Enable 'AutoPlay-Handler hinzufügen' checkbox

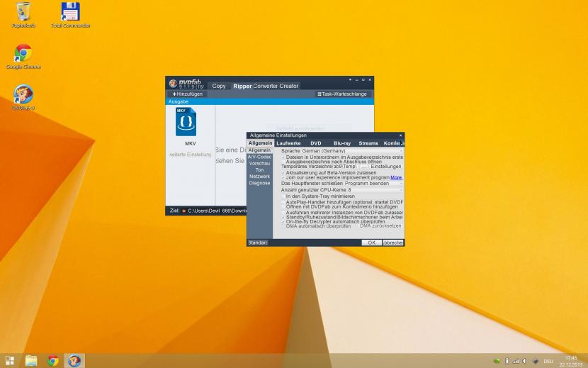tap(283, 202)
